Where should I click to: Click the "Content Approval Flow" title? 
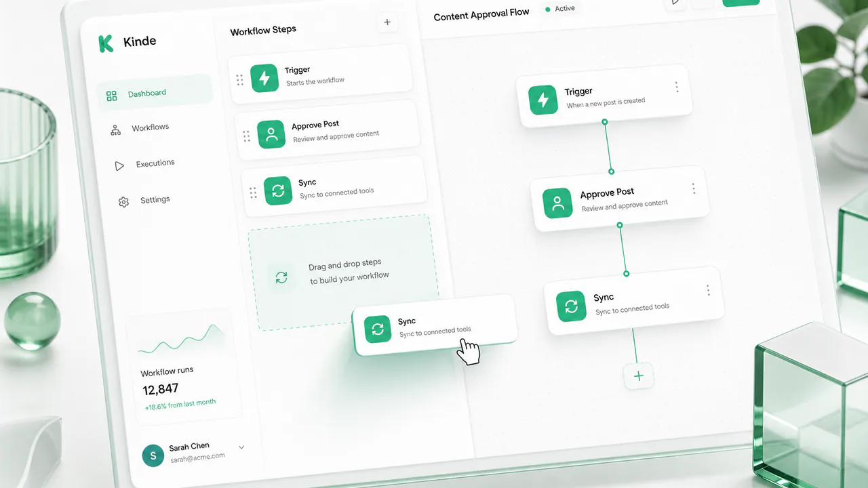coord(481,14)
